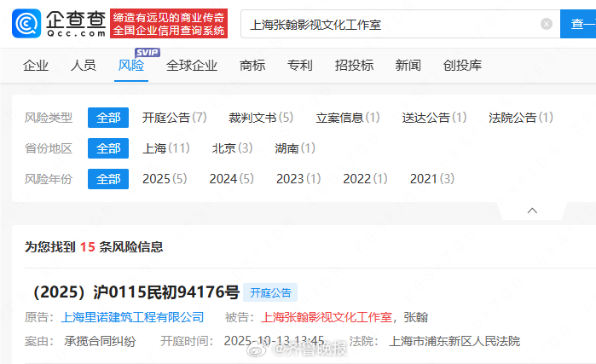Click court 上海市浦东新区人民法院
This screenshot has width=596, height=364.
[x=454, y=341]
